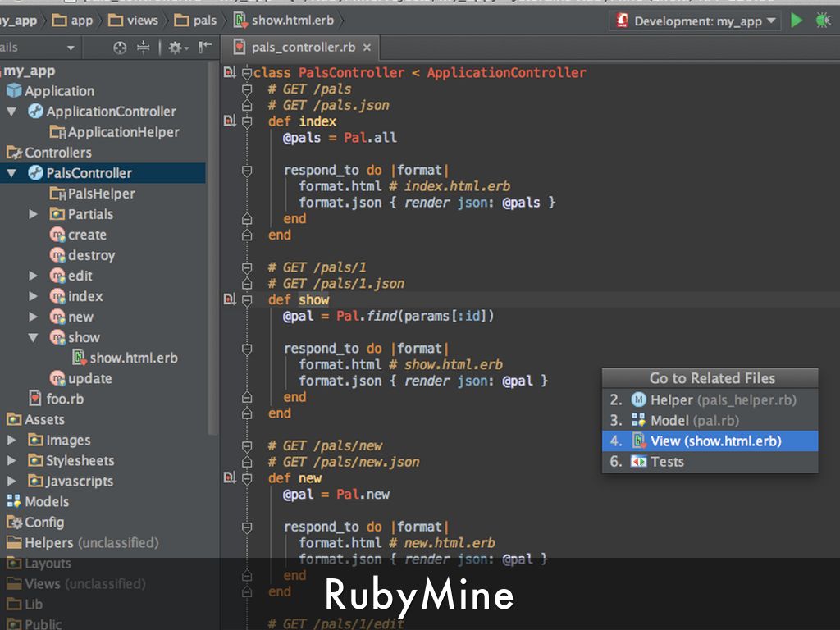840x630 pixels.
Task: Click the scroll from source target icon
Action: click(120, 48)
